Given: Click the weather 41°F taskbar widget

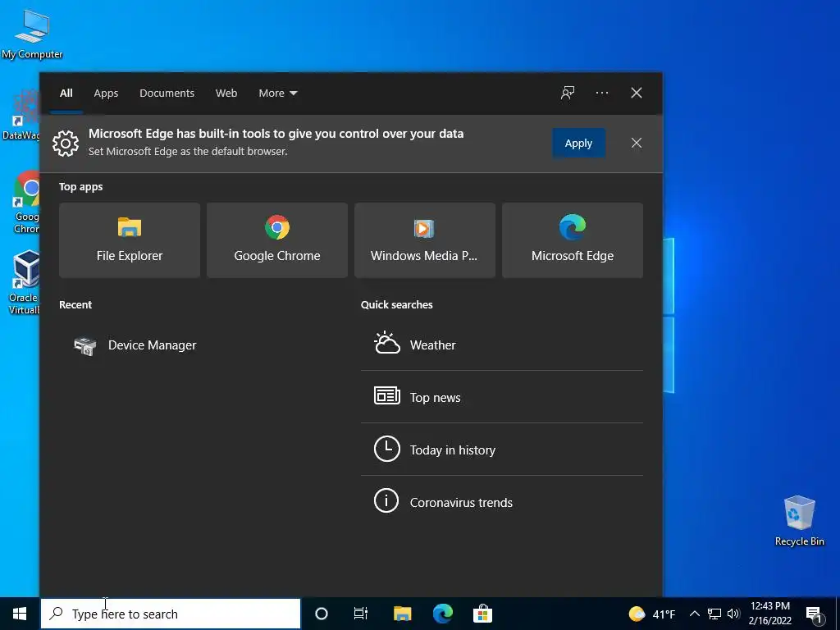Looking at the screenshot, I should click(x=652, y=614).
